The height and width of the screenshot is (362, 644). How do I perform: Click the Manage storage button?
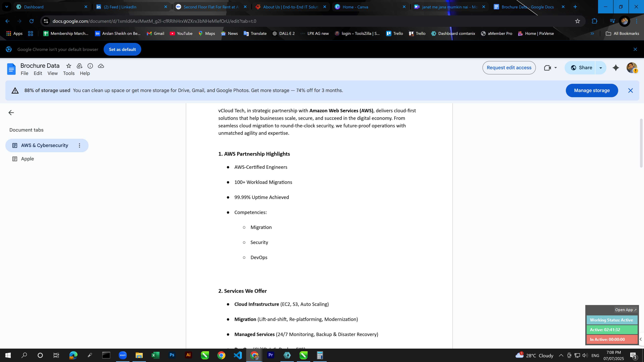coord(592,90)
